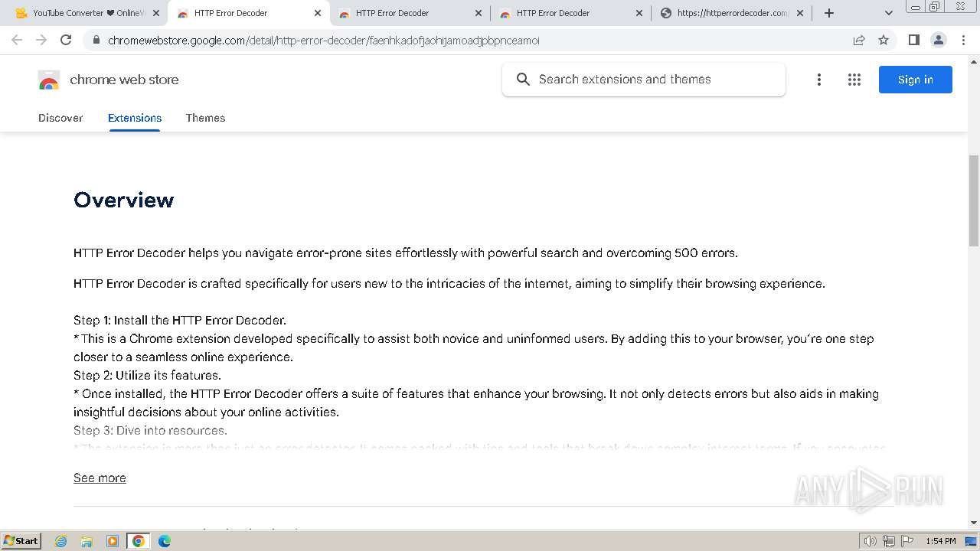Click the page vertical scrollbar thumb
980x551 pixels.
point(974,201)
